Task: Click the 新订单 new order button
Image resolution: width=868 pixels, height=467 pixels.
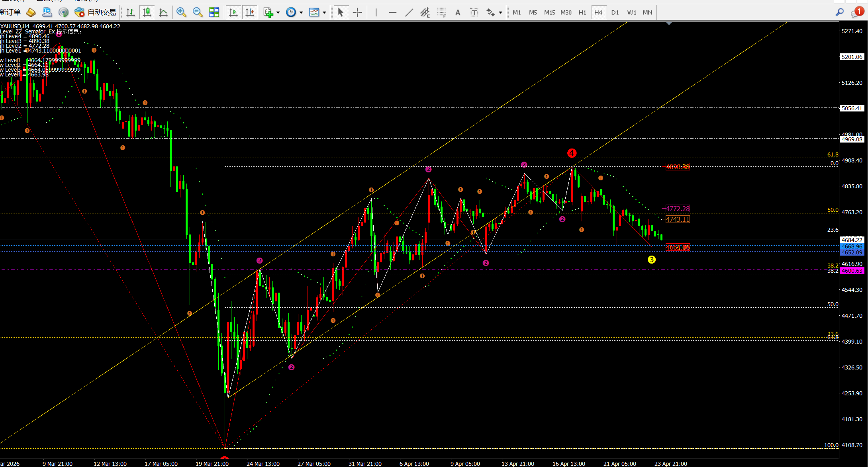Action: pyautogui.click(x=11, y=12)
